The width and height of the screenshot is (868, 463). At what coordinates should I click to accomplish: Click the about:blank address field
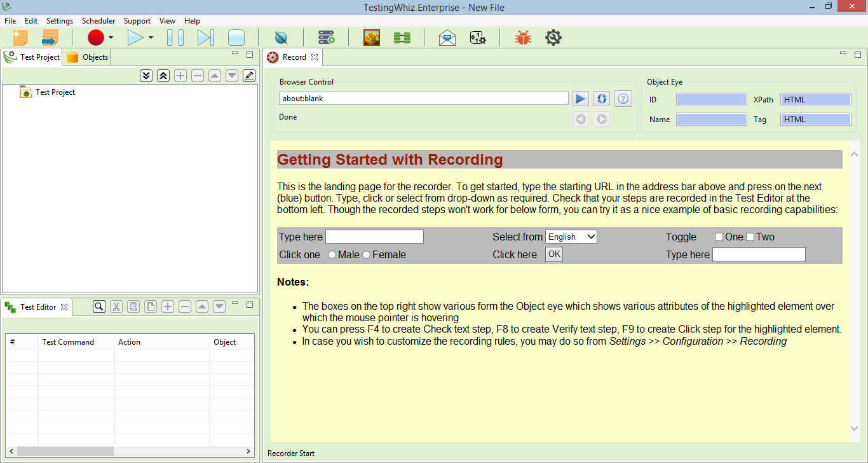pyautogui.click(x=423, y=99)
